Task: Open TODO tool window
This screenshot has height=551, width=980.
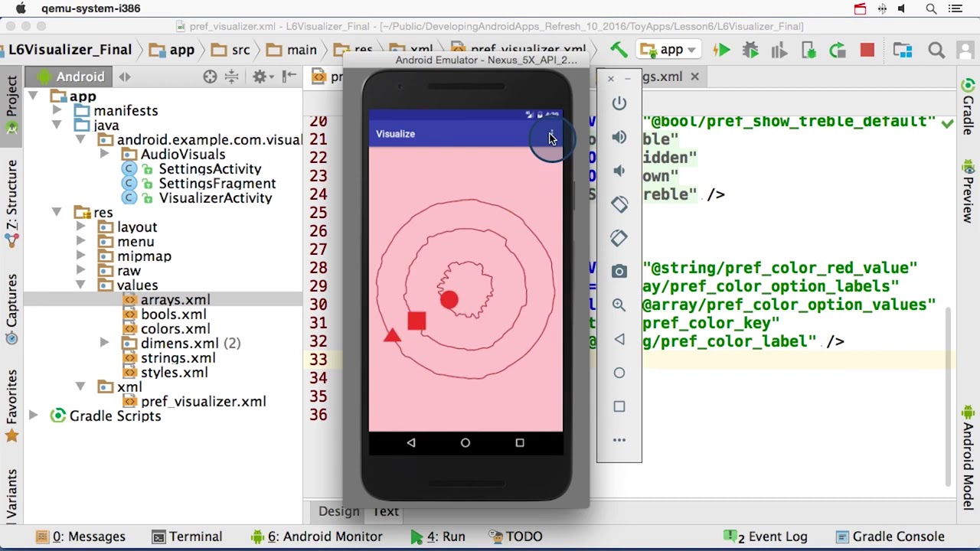Action: coord(515,536)
